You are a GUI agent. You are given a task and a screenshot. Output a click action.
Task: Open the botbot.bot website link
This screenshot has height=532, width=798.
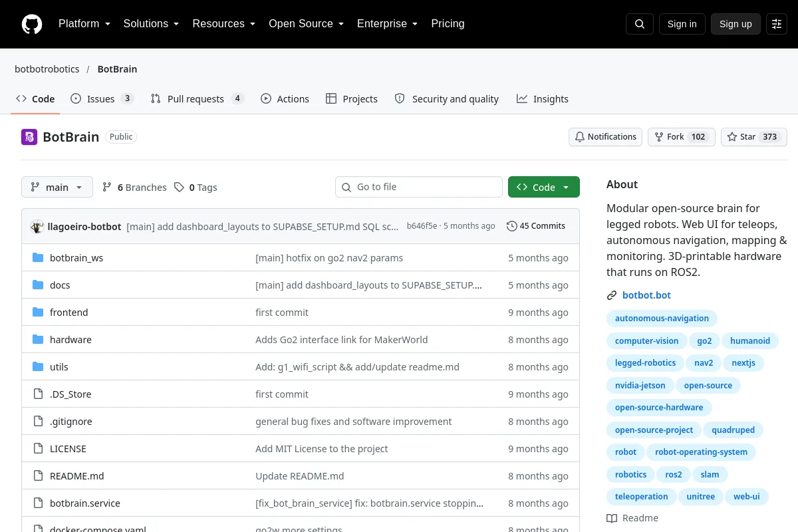coord(646,295)
